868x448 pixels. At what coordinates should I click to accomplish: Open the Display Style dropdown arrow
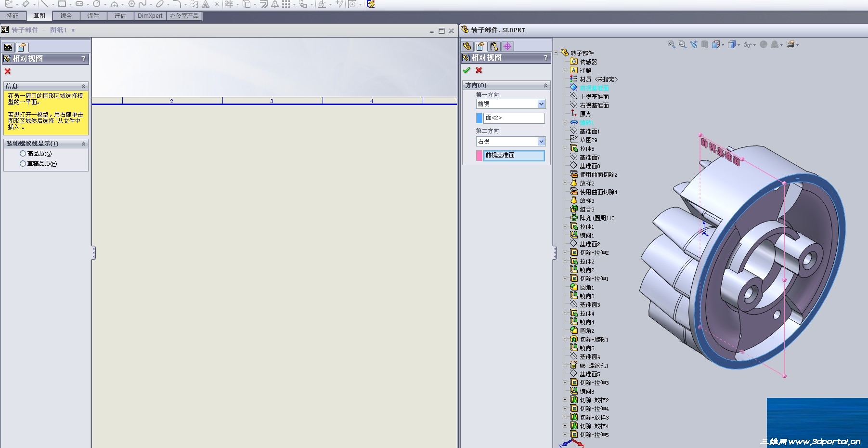[x=739, y=45]
